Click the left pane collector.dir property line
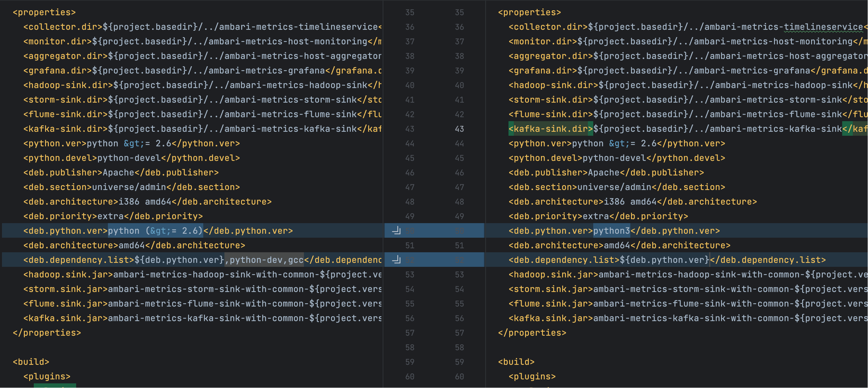The height and width of the screenshot is (388, 868). coord(202,26)
